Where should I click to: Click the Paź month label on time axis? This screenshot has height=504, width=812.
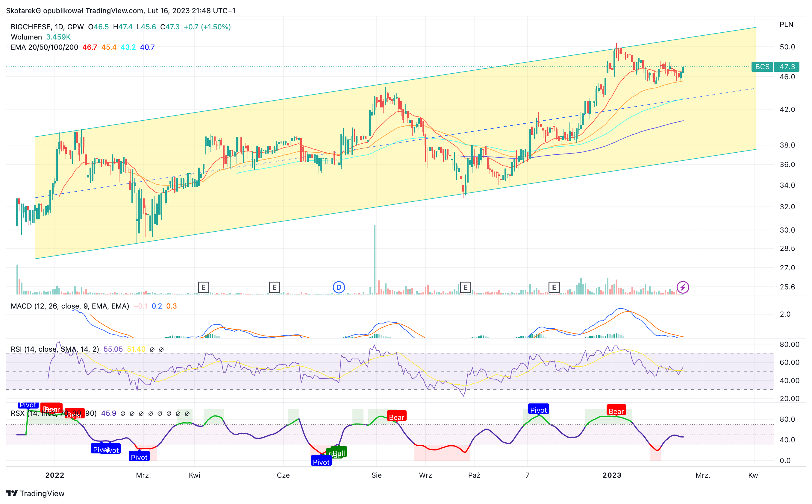click(x=474, y=475)
